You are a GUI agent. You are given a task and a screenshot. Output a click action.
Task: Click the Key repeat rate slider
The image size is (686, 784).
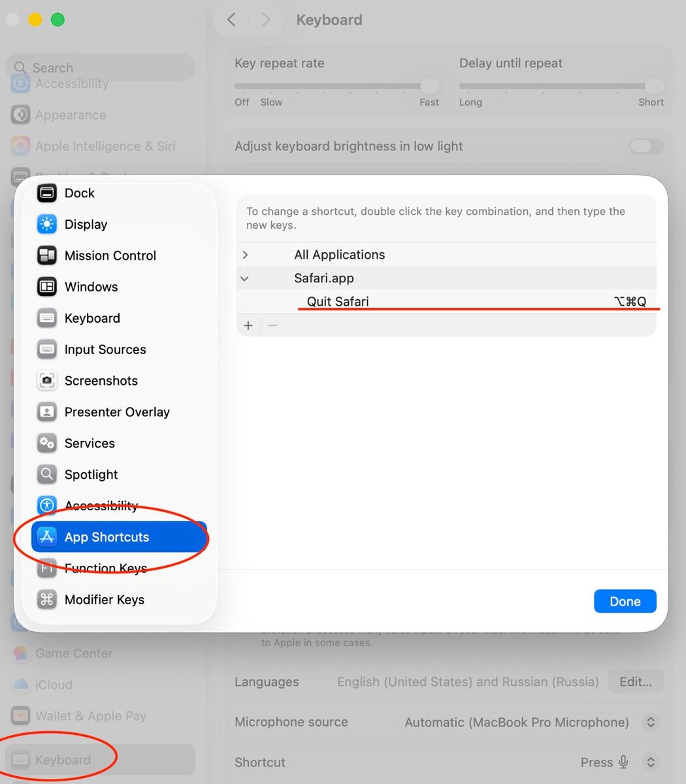pyautogui.click(x=337, y=86)
